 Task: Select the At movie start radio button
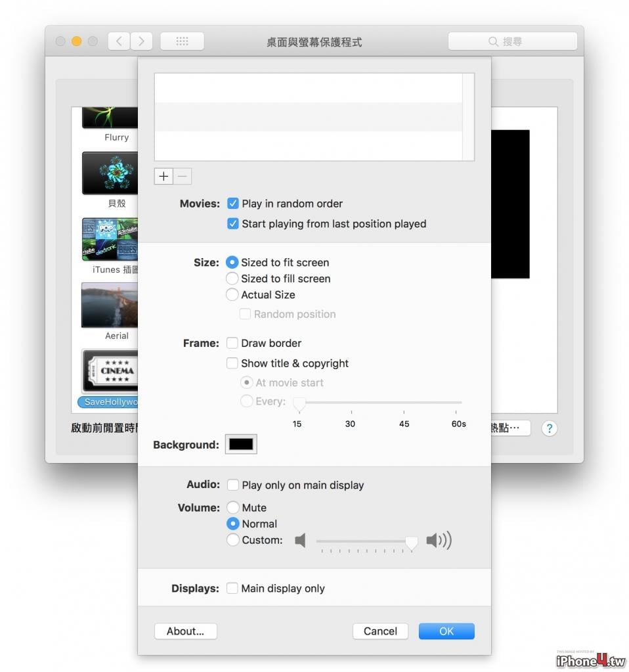coord(246,382)
